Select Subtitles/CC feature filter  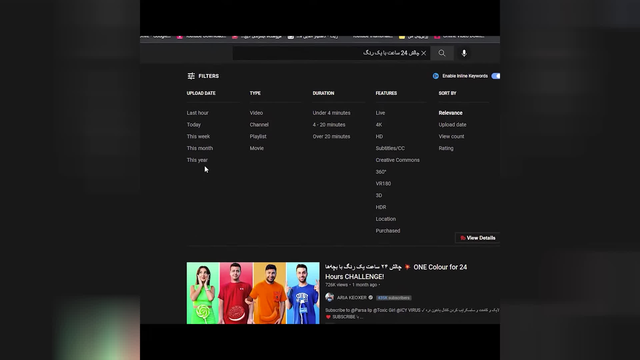pos(390,148)
